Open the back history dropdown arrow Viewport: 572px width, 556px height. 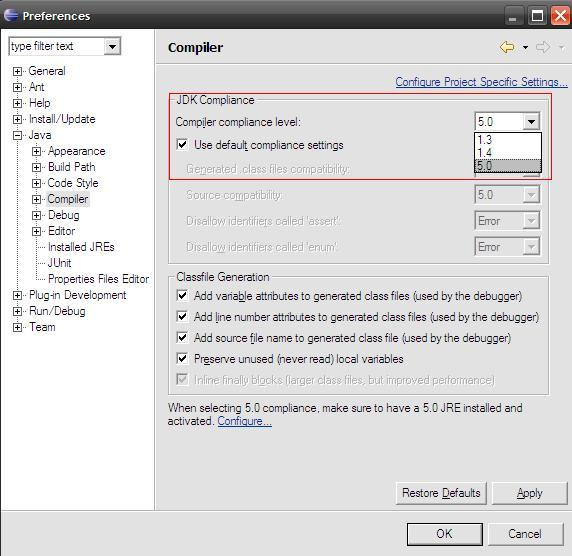(x=525, y=47)
